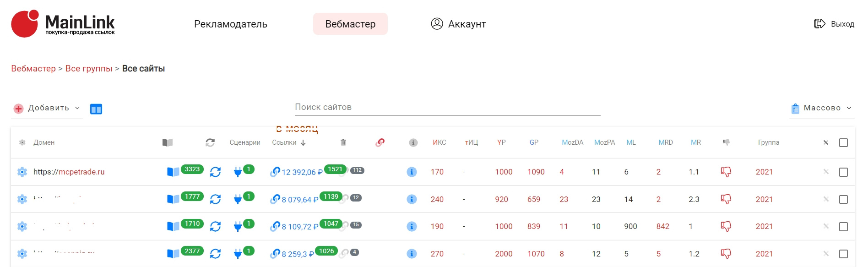Screen dimensions: 868x267
Task: Click the header pin icon
Action: 826,142
